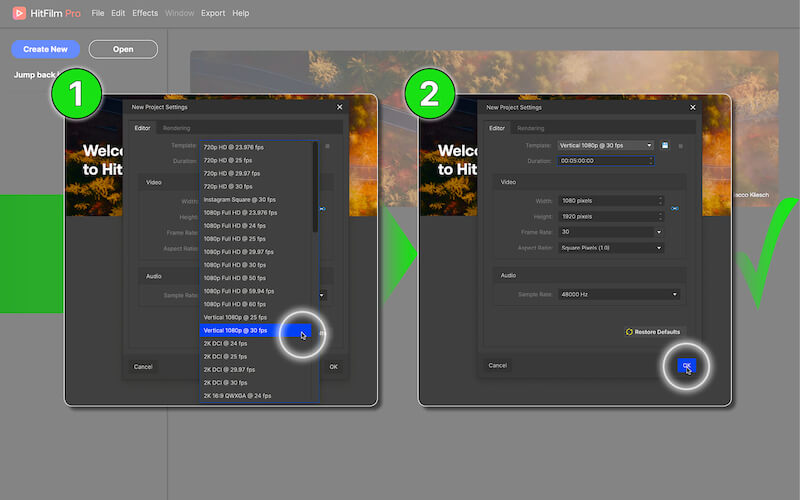Select 720p HD @ 25 fps template
Image resolution: width=800 pixels, height=500 pixels.
(256, 160)
